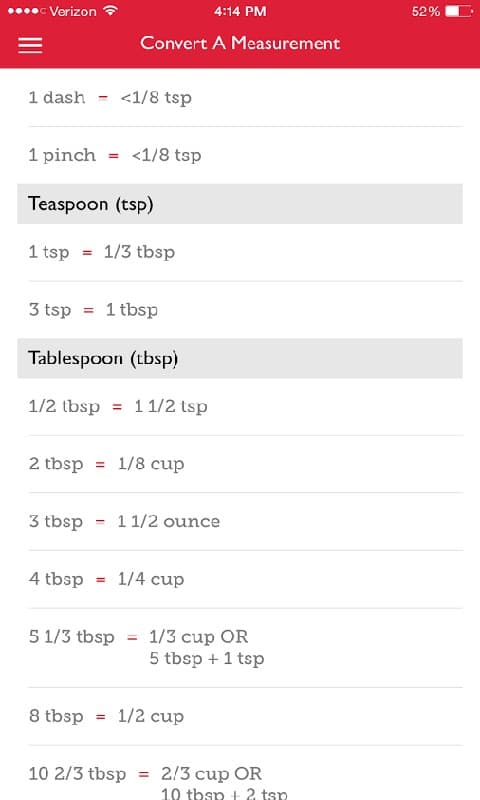Image resolution: width=480 pixels, height=800 pixels.
Task: Tap the Teaspoon (tsp) section header
Action: click(240, 204)
